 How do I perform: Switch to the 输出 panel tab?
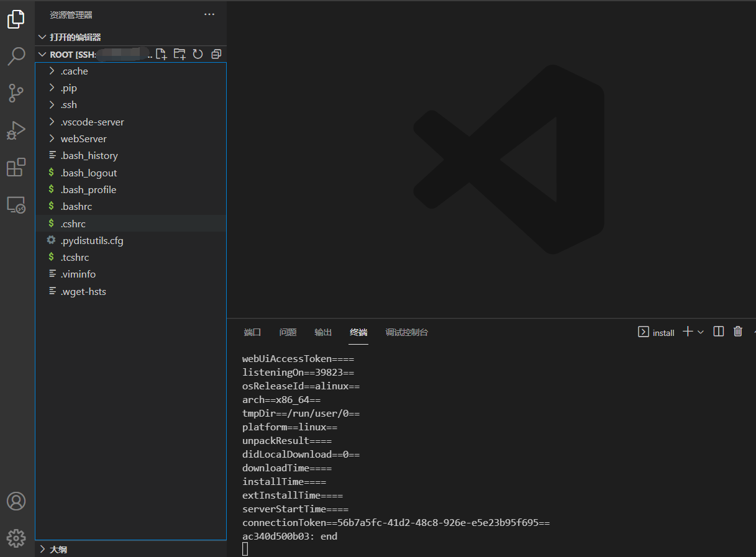click(x=323, y=332)
